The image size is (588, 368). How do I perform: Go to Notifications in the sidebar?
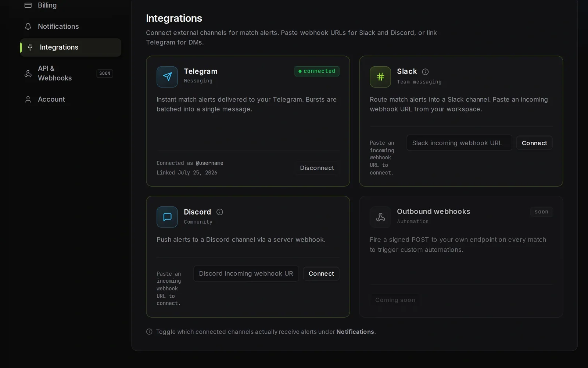(x=71, y=26)
